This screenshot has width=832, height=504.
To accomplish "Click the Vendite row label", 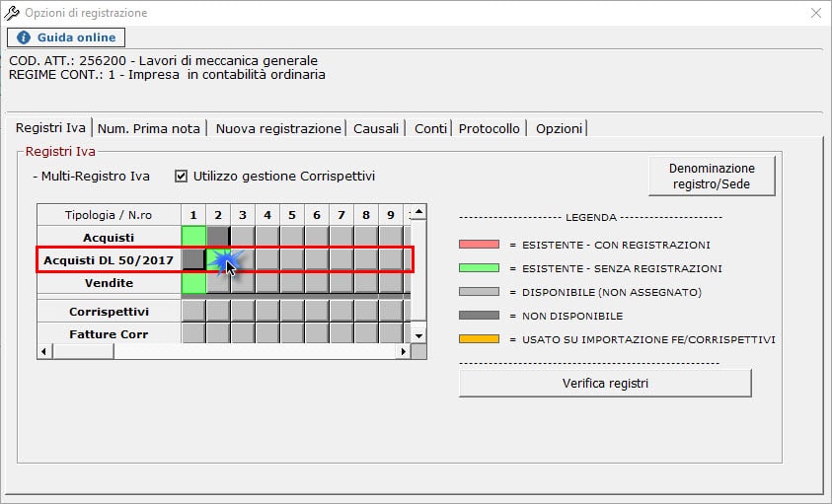I will [109, 283].
